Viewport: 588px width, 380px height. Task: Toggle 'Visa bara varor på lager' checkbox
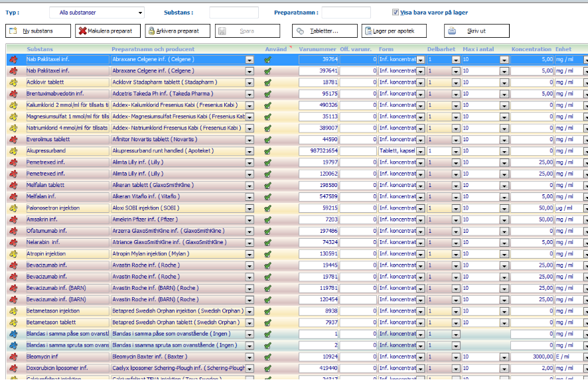396,12
